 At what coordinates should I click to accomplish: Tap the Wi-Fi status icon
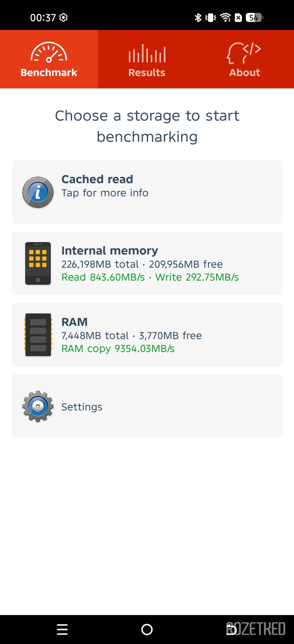coord(225,18)
